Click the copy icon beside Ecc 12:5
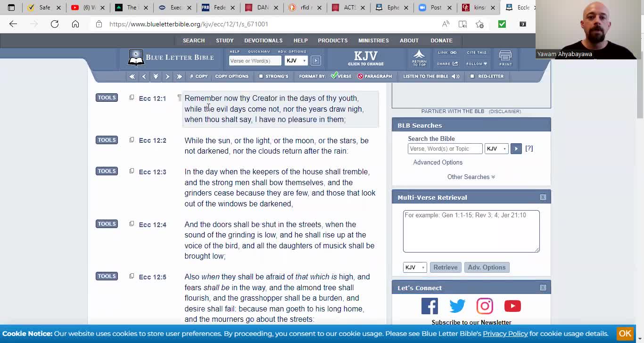 132,276
